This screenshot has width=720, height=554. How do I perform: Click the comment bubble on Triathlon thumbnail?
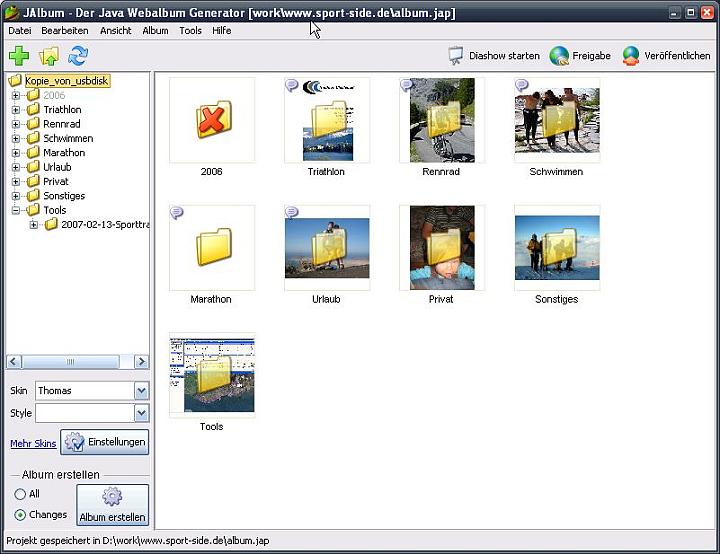(292, 85)
